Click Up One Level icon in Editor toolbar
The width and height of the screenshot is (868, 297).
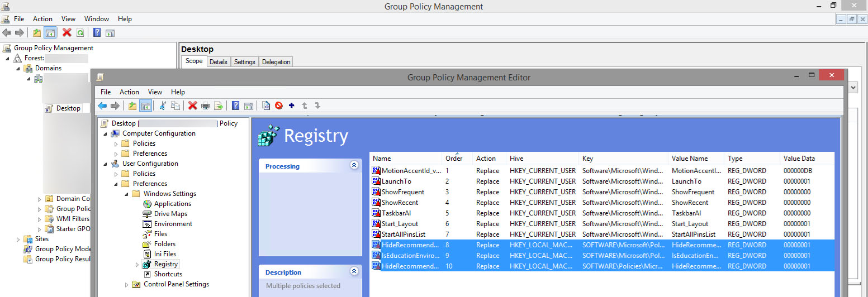pyautogui.click(x=132, y=106)
